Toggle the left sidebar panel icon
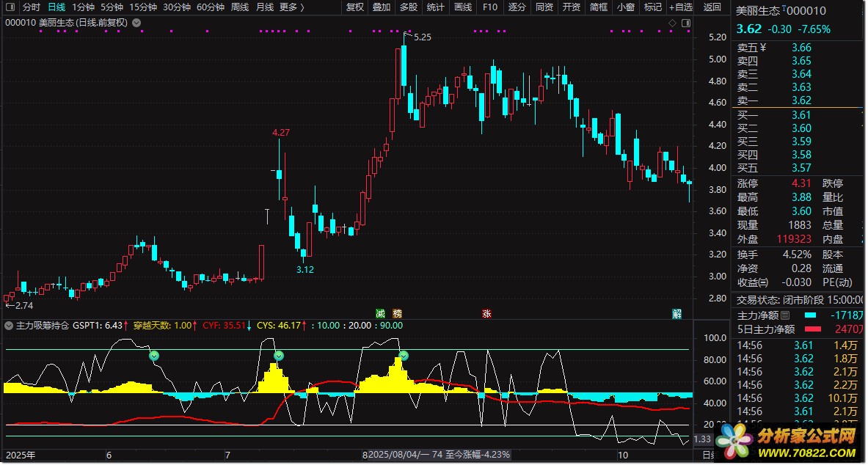The width and height of the screenshot is (868, 465). pyautogui.click(x=9, y=7)
